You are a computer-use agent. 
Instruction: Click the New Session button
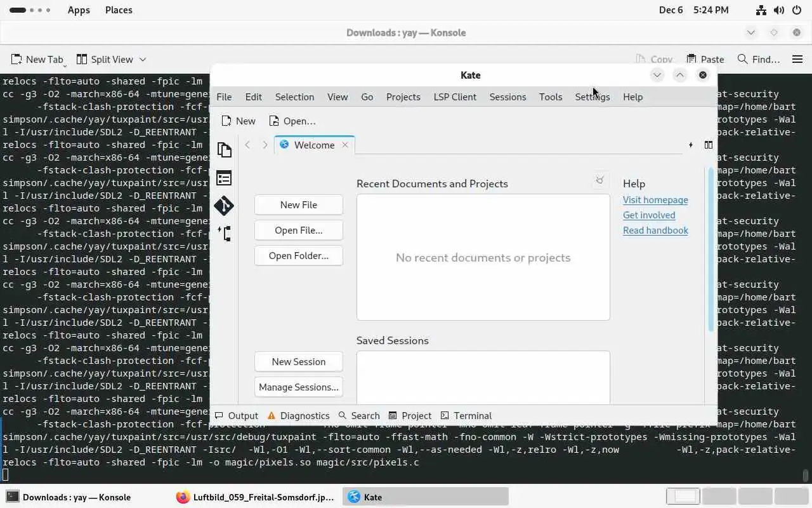point(299,361)
